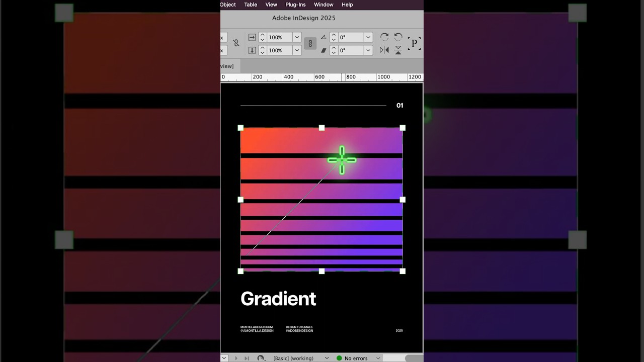Adjust the Scale Y percentage stepper

(262, 50)
